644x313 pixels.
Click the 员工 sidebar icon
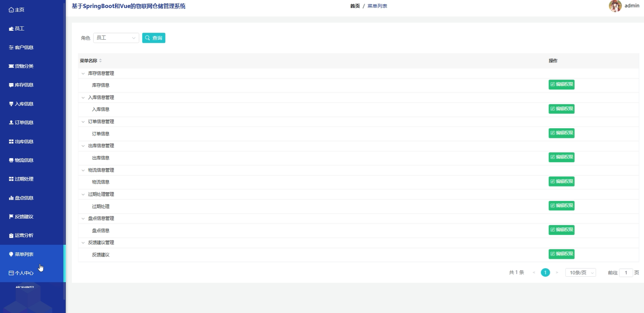[x=11, y=29]
